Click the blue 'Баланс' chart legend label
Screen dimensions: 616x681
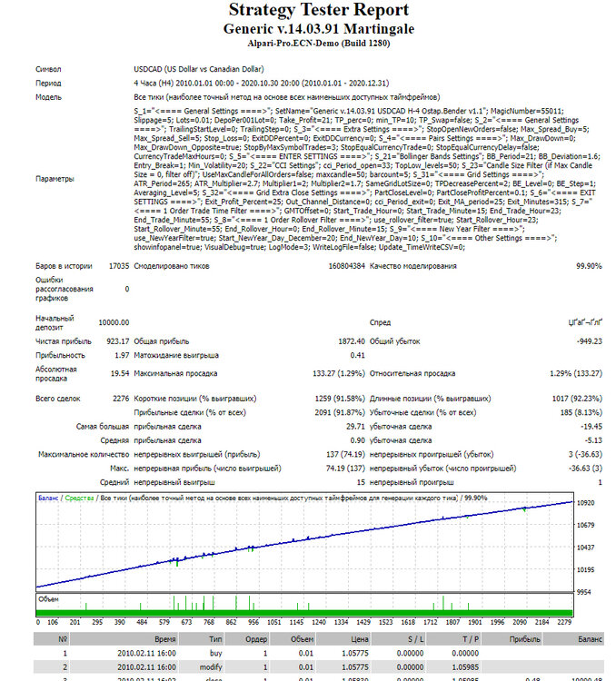point(48,498)
